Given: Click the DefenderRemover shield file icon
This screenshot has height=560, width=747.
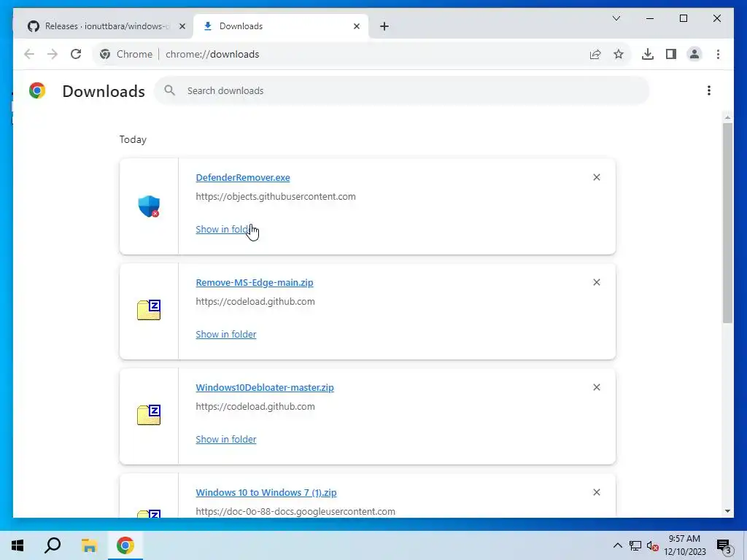Looking at the screenshot, I should [x=149, y=206].
